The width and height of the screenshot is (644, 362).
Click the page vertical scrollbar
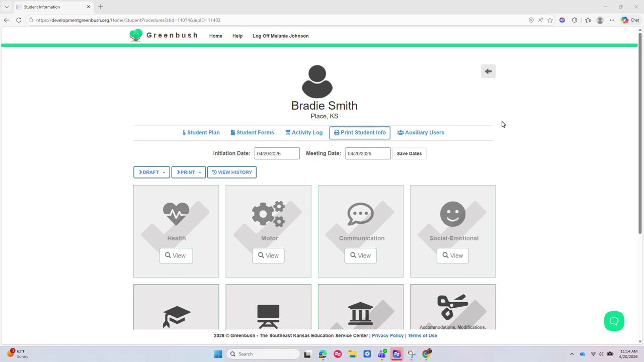coord(640,133)
